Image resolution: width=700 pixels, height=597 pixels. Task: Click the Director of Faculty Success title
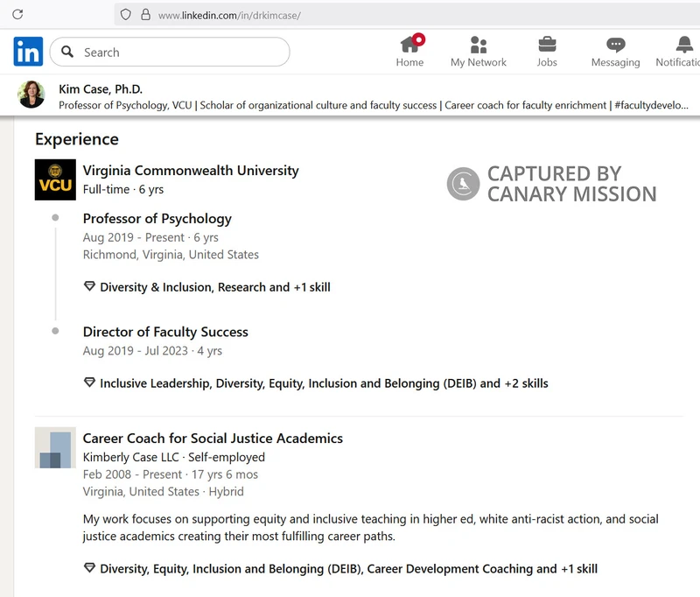(165, 332)
